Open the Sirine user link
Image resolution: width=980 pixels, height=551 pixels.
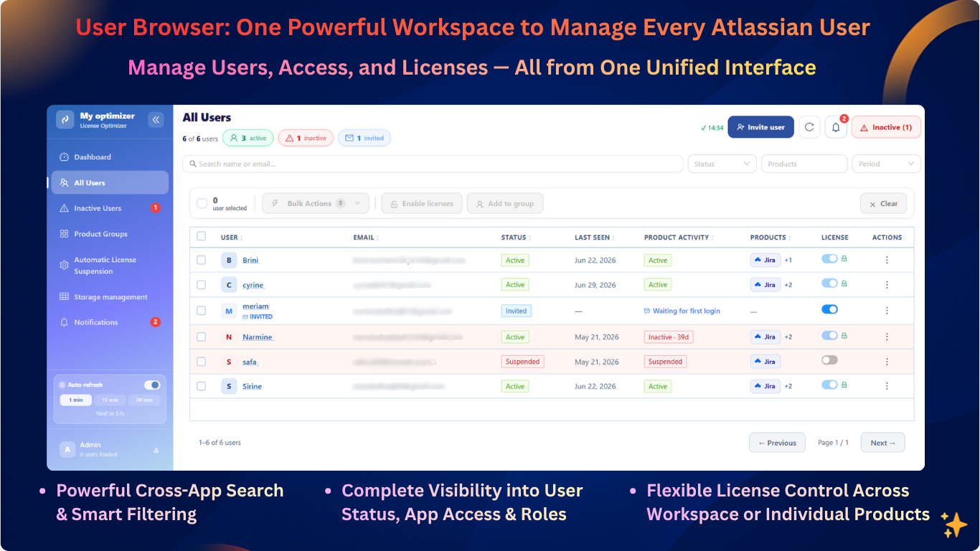click(252, 387)
